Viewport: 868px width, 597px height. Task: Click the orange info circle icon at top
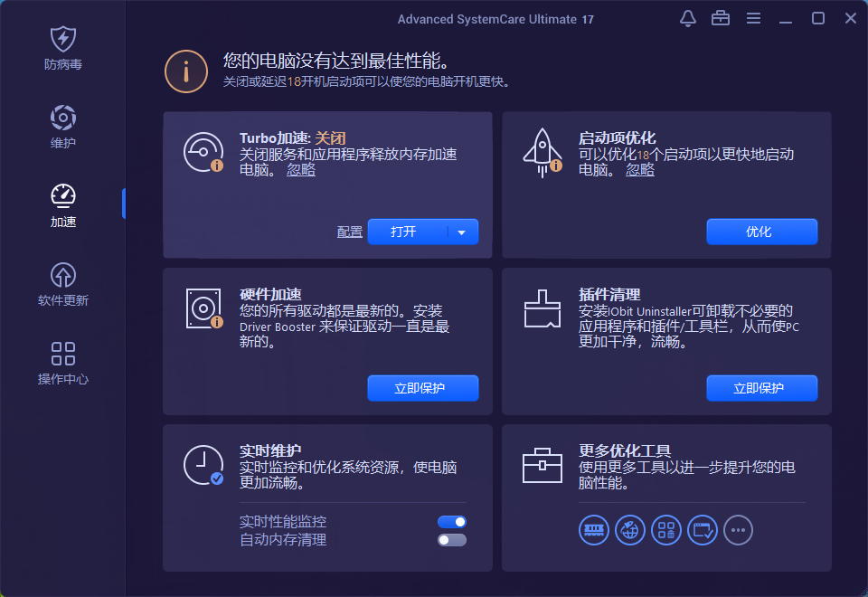(186, 71)
